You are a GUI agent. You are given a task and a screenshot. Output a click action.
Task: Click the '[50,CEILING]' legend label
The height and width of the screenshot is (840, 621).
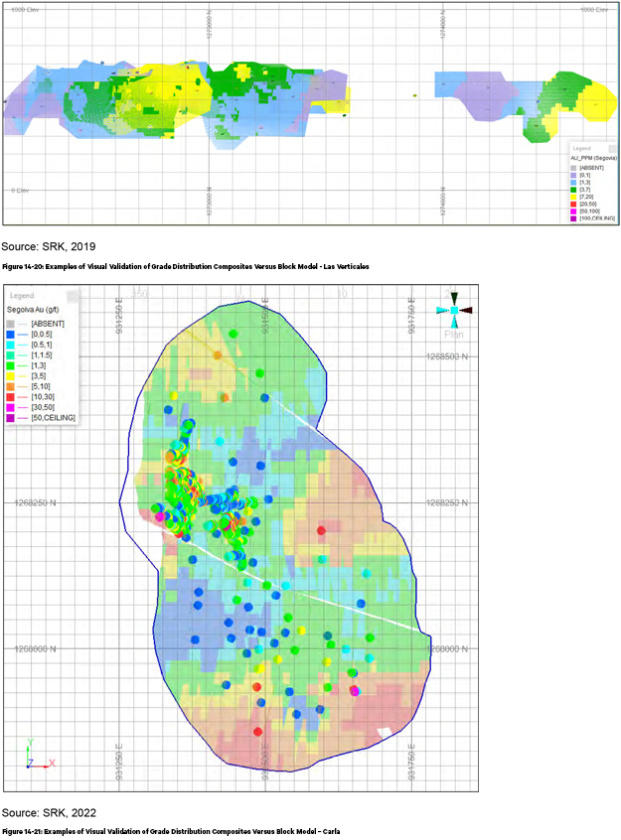pyautogui.click(x=53, y=418)
